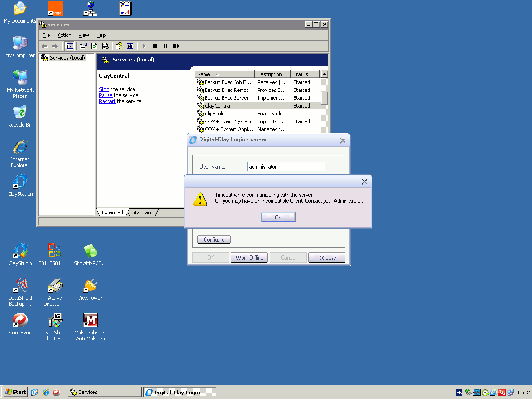Switch to Digital-Clay Login taskbar button
532x399 pixels.
(x=180, y=392)
